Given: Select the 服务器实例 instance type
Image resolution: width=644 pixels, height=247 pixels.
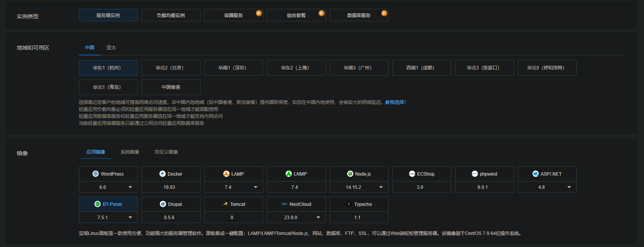Looking at the screenshot, I should tap(108, 15).
